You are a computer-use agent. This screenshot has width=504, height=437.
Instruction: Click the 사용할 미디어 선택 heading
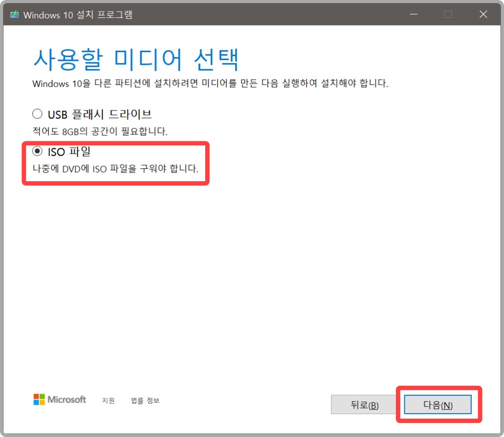[136, 58]
